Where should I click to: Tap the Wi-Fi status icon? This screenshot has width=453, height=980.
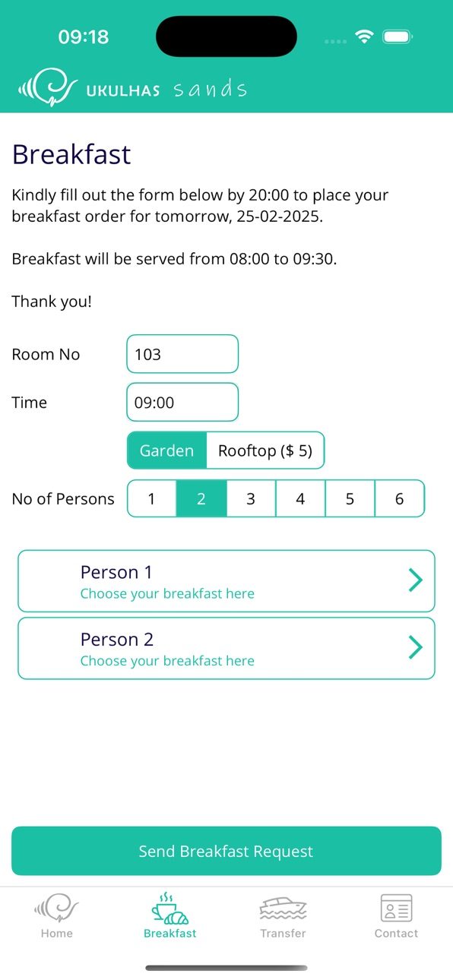pyautogui.click(x=365, y=37)
